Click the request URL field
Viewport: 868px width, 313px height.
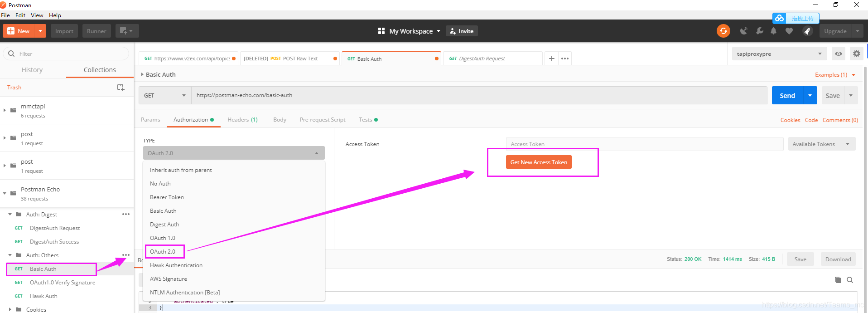coord(479,95)
